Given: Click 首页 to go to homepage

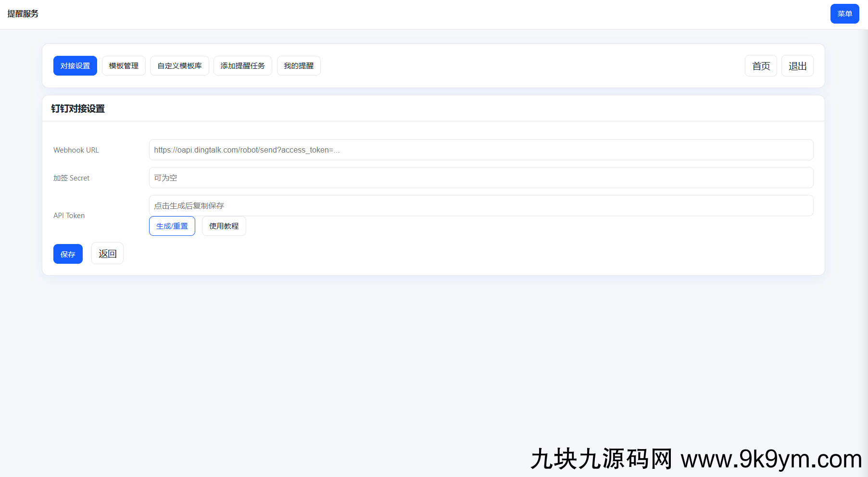Looking at the screenshot, I should pos(761,65).
